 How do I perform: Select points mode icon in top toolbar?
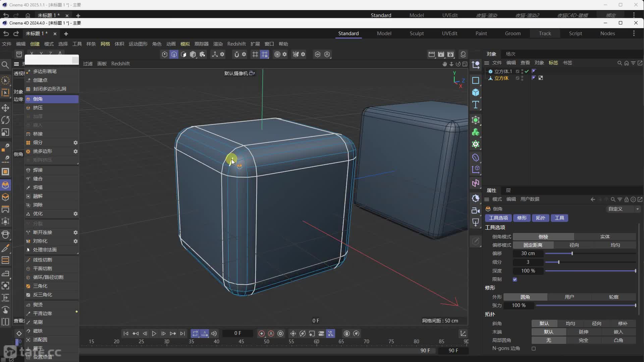coord(164,54)
